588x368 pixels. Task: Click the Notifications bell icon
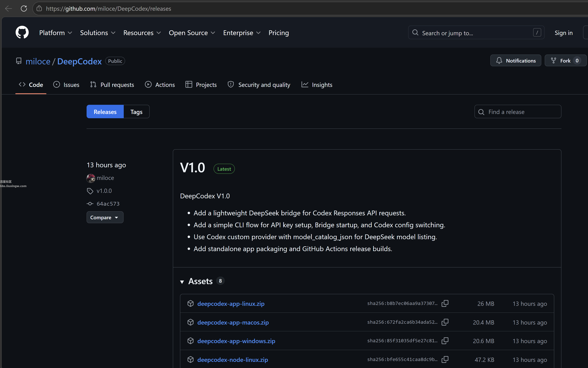[x=499, y=61]
